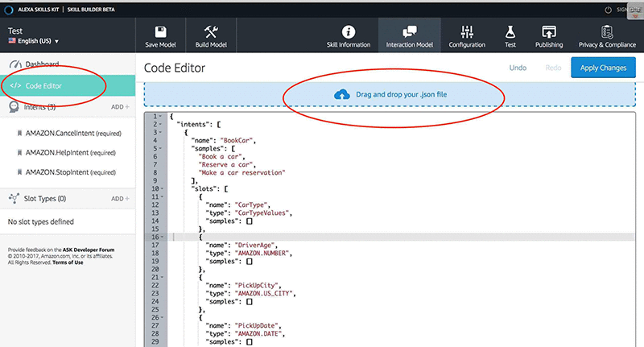Open the Test flask icon
The height and width of the screenshot is (347, 644).
510,31
